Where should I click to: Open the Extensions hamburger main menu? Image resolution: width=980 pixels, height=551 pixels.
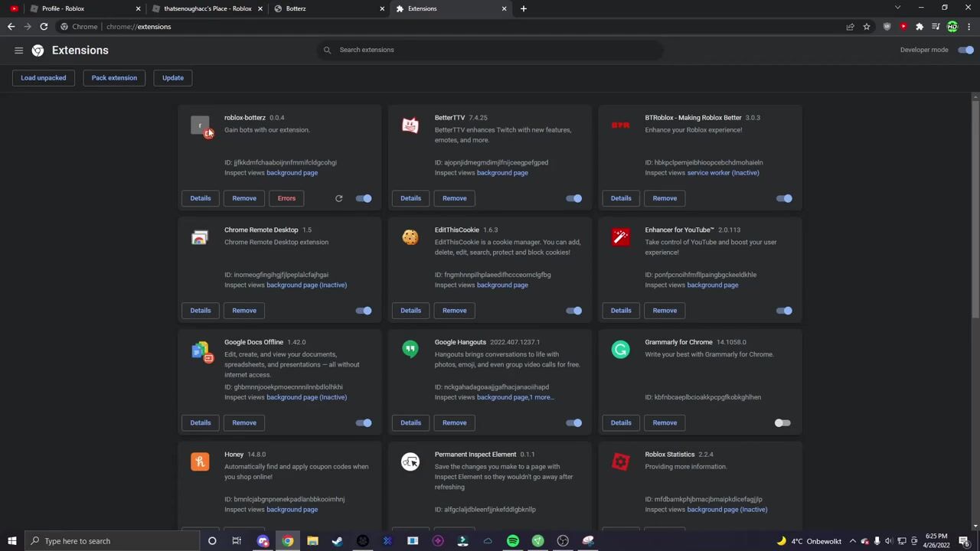[x=18, y=50]
